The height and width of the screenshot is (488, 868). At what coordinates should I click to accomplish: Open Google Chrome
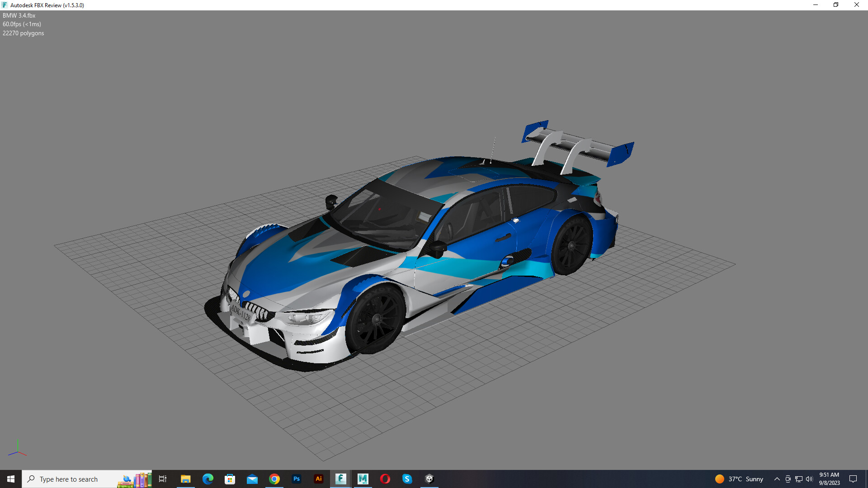point(274,479)
